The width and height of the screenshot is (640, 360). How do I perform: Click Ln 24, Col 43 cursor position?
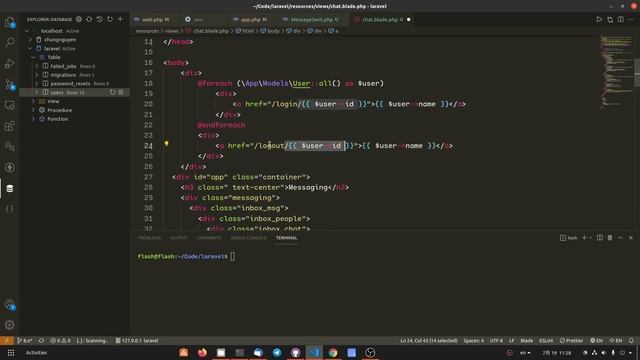pos(429,340)
